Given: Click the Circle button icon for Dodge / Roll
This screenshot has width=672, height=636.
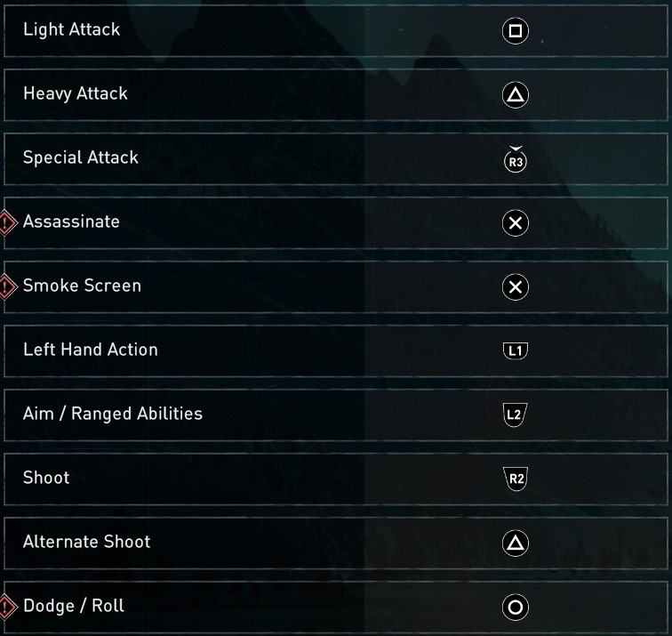Looking at the screenshot, I should pyautogui.click(x=515, y=608).
